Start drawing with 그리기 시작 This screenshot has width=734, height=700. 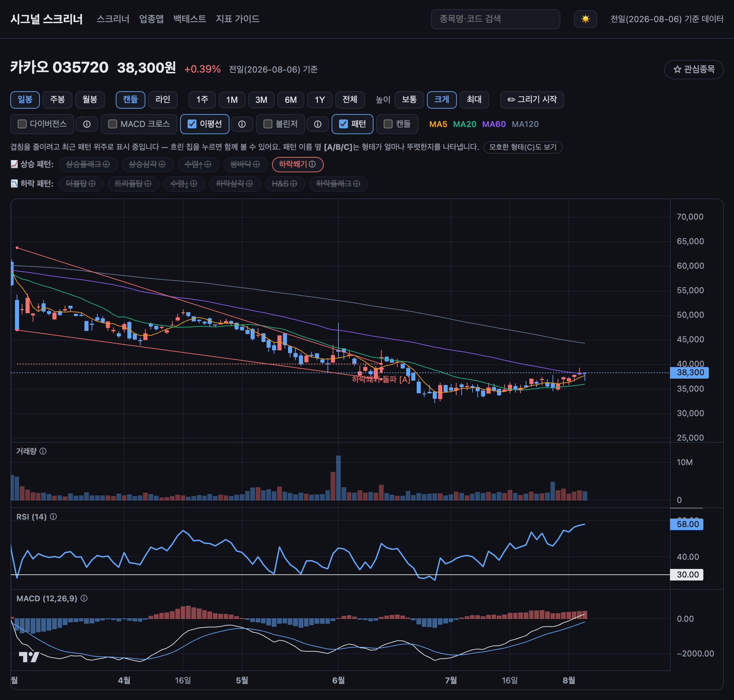pos(532,100)
